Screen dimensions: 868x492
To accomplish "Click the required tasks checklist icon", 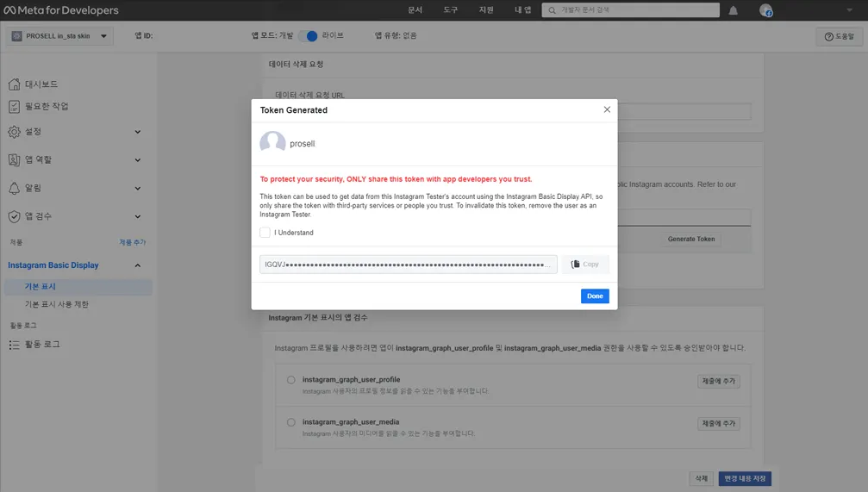I will [x=15, y=106].
